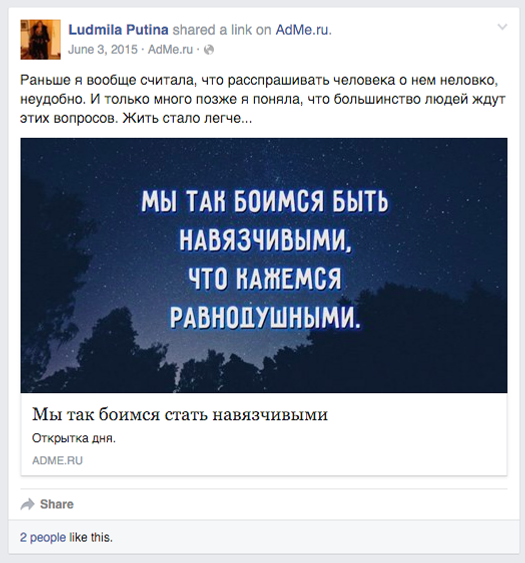Open the Ludmila Putina profile link

pyautogui.click(x=118, y=30)
